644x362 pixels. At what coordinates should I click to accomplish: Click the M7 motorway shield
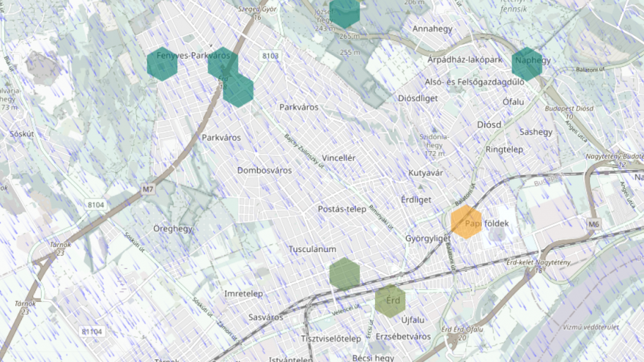point(148,190)
